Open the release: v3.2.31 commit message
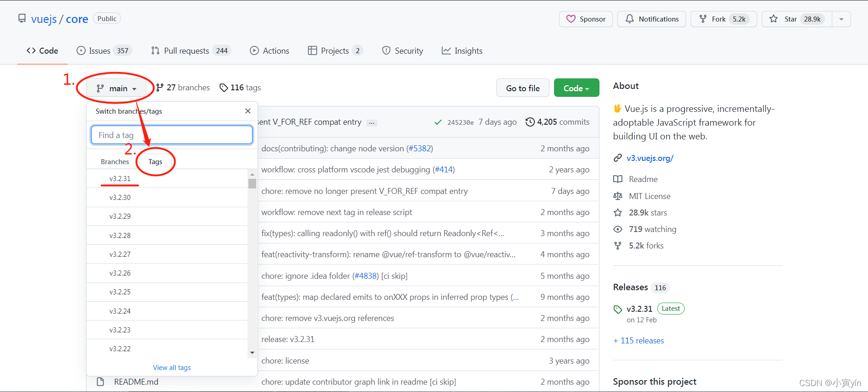The width and height of the screenshot is (868, 392). coord(288,339)
